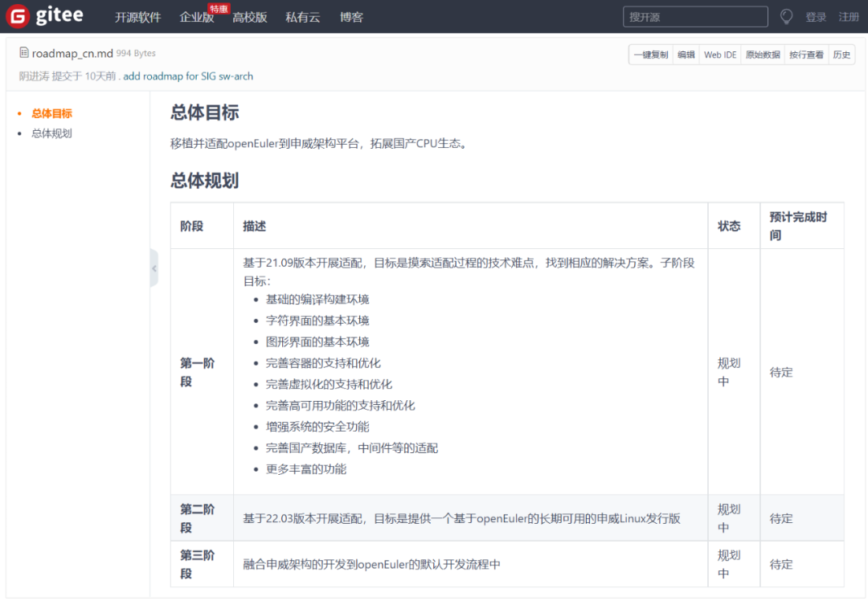Click the file icon beside roadmap_cn.md

click(24, 52)
